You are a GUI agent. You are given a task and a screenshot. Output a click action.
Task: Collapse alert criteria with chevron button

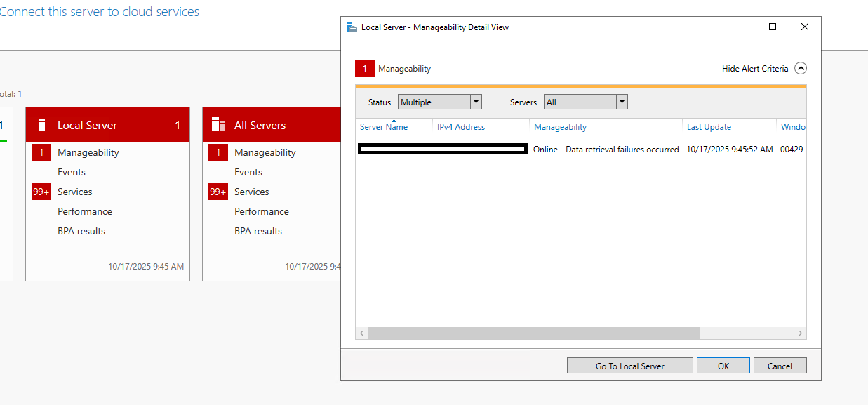coord(801,68)
